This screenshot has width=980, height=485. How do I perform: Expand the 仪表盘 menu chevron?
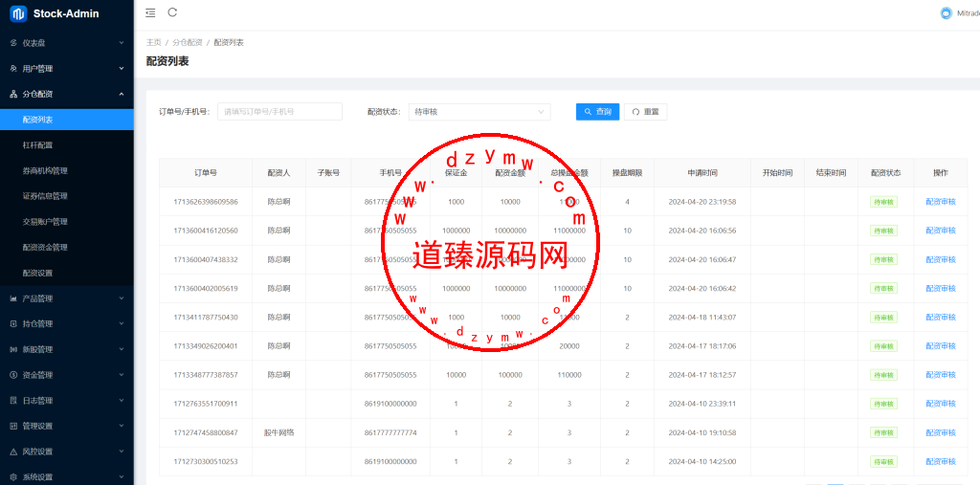(x=122, y=43)
